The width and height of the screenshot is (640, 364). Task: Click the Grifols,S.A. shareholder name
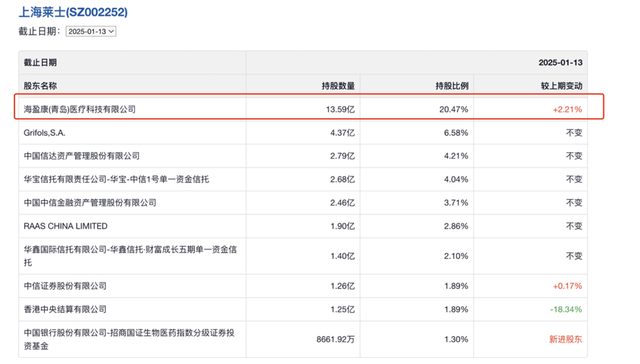(44, 133)
